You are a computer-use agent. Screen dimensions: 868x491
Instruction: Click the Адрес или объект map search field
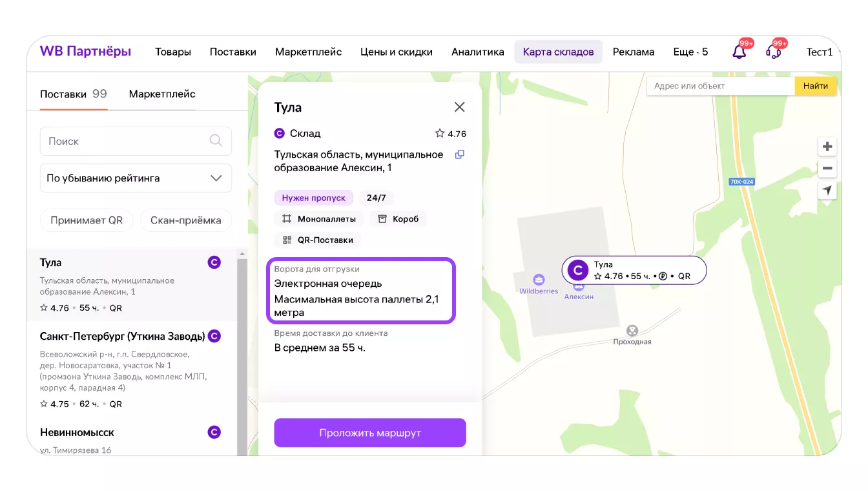tap(720, 86)
